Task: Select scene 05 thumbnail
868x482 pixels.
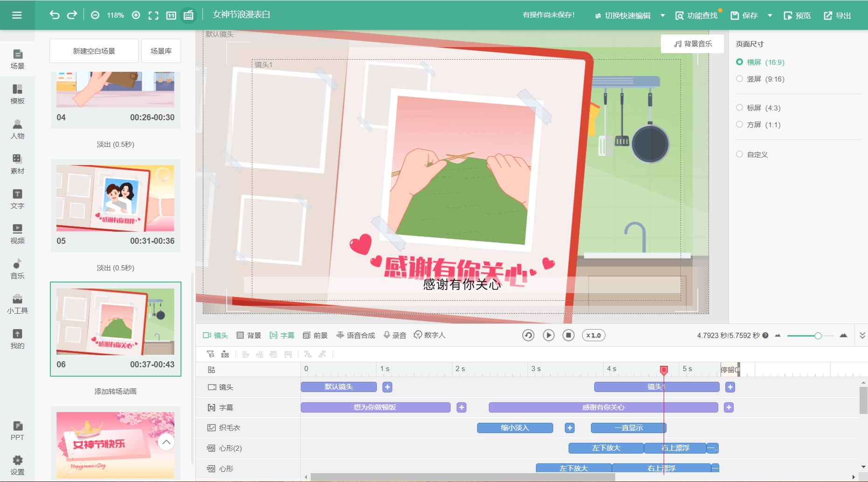Action: (115, 198)
